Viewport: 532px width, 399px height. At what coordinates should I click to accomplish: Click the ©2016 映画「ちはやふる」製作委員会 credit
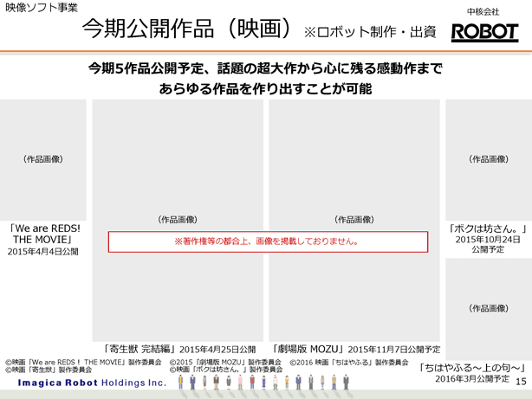coord(349,363)
